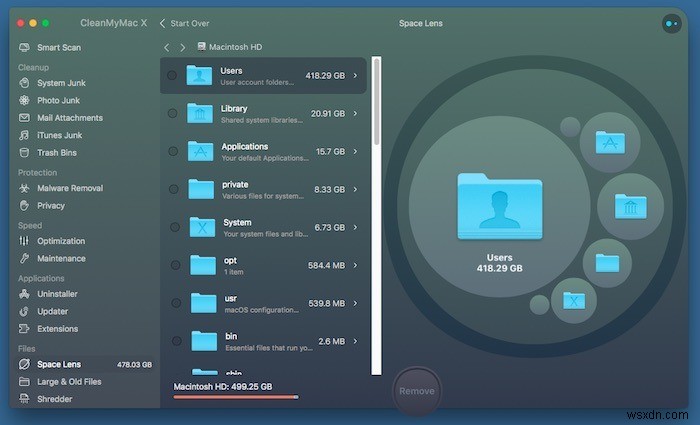
Task: Click the Shredder icon
Action: click(24, 399)
